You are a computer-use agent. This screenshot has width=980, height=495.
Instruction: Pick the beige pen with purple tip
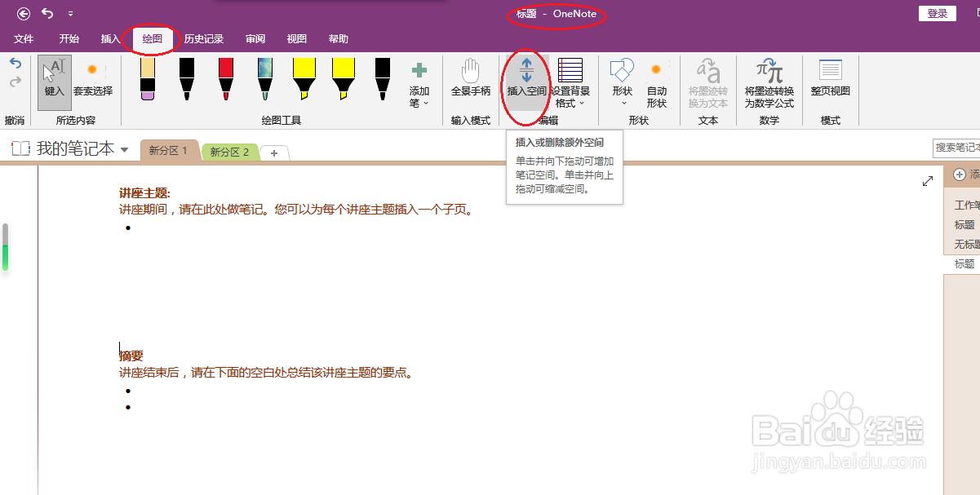point(148,79)
